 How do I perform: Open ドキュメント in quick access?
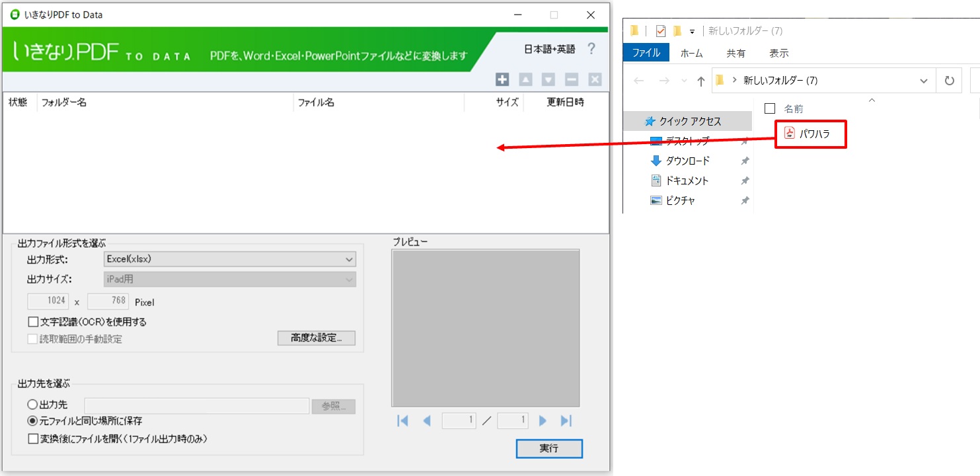[x=687, y=180]
